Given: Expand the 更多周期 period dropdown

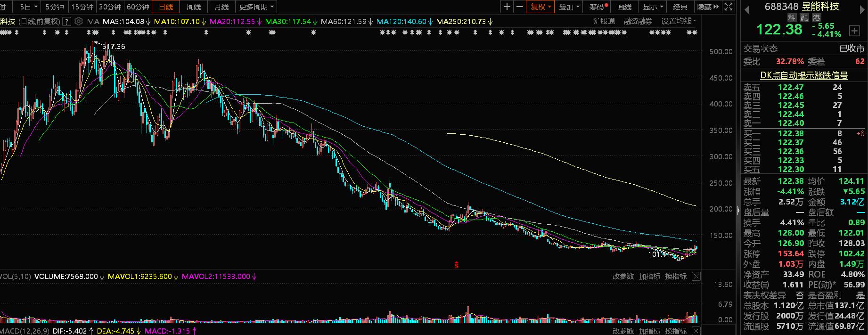Looking at the screenshot, I should (256, 7).
